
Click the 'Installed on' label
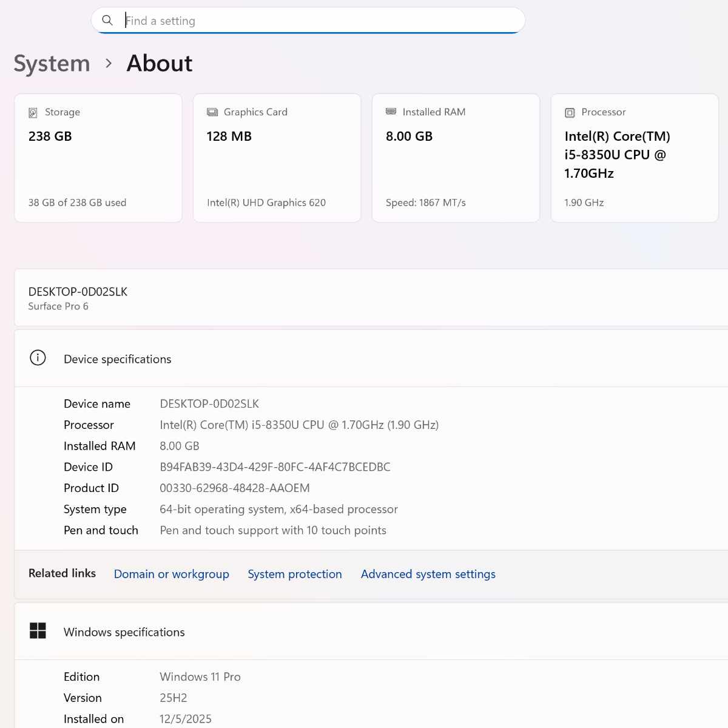click(x=93, y=719)
